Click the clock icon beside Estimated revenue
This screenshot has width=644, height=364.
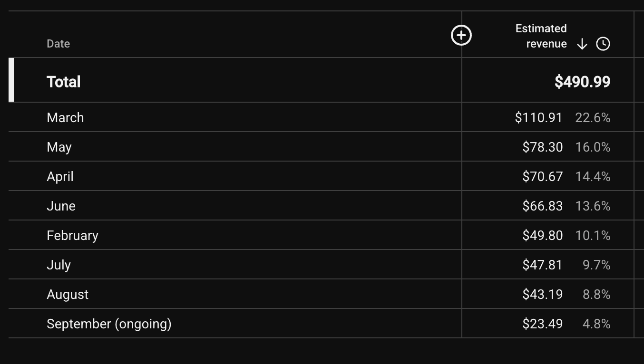[x=603, y=44]
